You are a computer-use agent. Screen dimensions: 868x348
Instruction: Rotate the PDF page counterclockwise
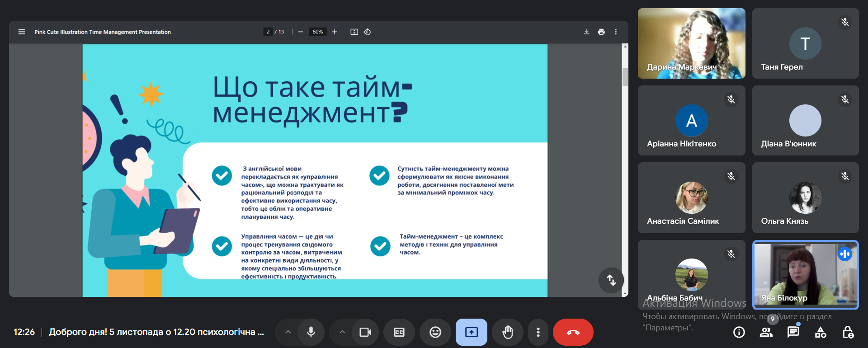(367, 32)
